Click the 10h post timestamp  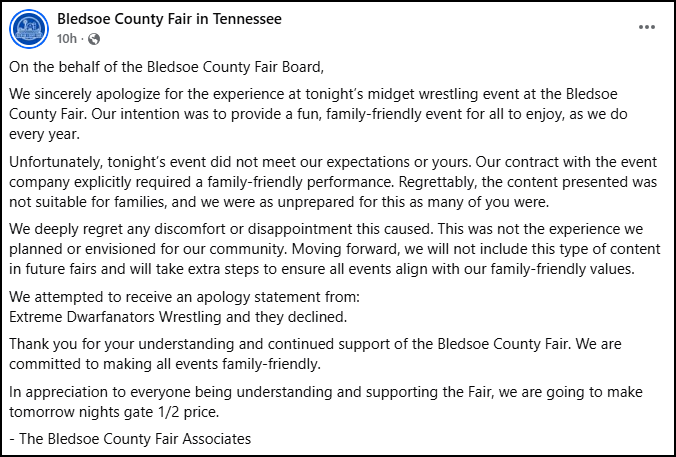[67, 39]
